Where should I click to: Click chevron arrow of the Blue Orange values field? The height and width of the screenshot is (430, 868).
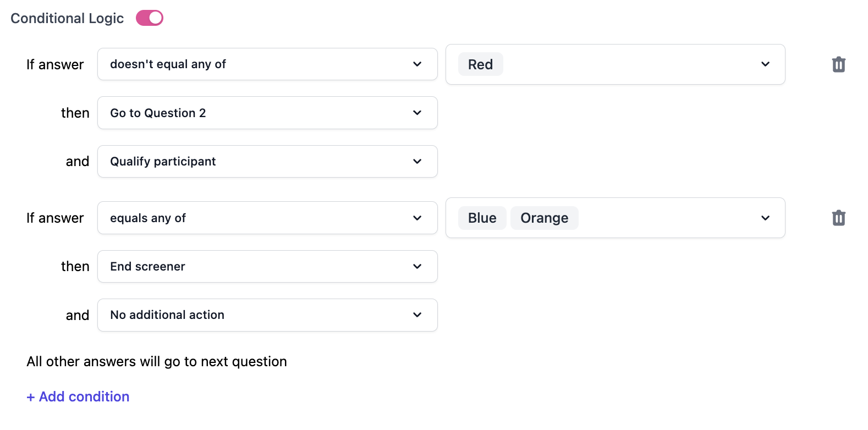point(765,218)
